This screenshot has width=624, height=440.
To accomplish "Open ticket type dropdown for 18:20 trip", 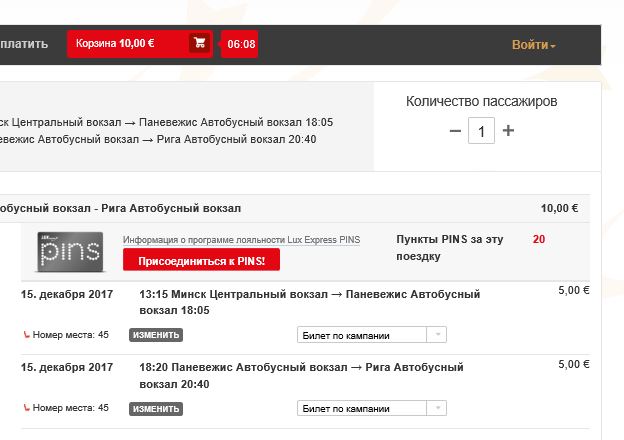I will click(372, 409).
